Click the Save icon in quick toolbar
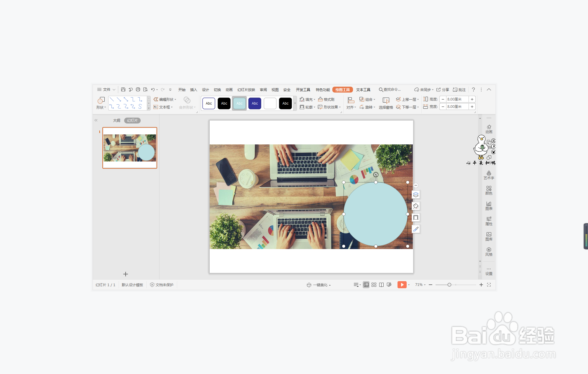Image resolution: width=588 pixels, height=374 pixels. 123,90
